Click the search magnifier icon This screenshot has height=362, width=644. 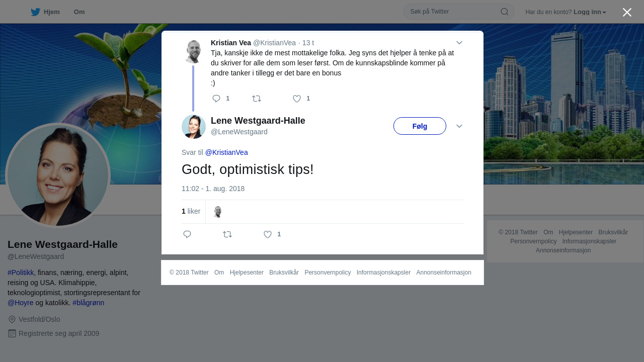point(504,12)
